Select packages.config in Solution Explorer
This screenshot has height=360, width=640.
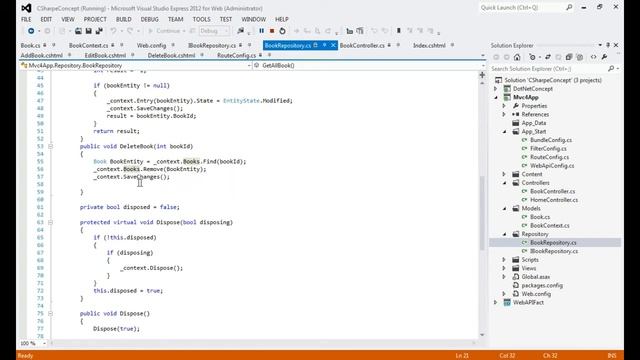(542, 285)
